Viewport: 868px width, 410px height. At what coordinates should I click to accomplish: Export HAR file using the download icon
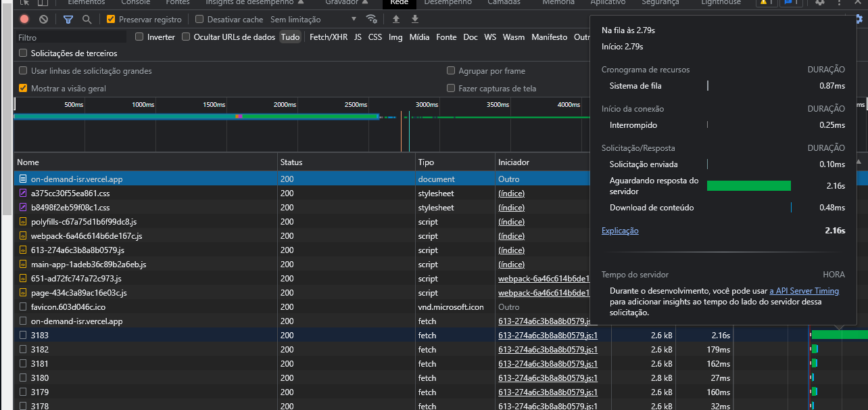tap(414, 19)
